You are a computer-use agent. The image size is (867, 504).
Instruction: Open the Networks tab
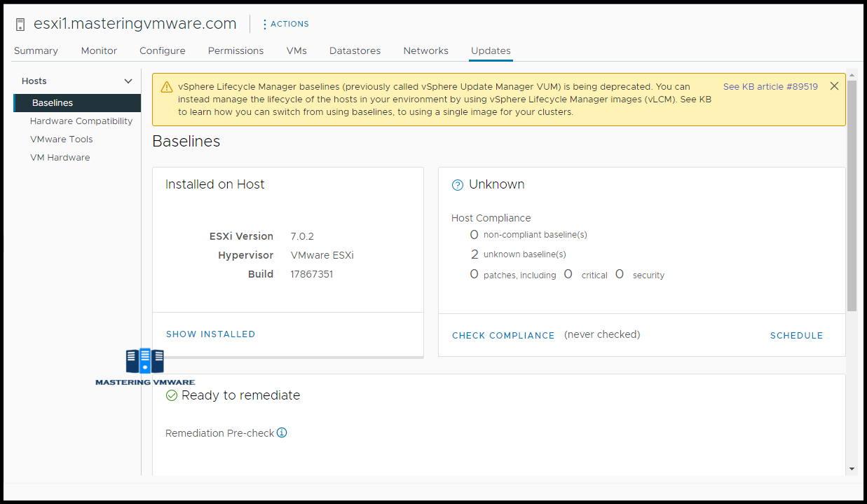pos(425,50)
